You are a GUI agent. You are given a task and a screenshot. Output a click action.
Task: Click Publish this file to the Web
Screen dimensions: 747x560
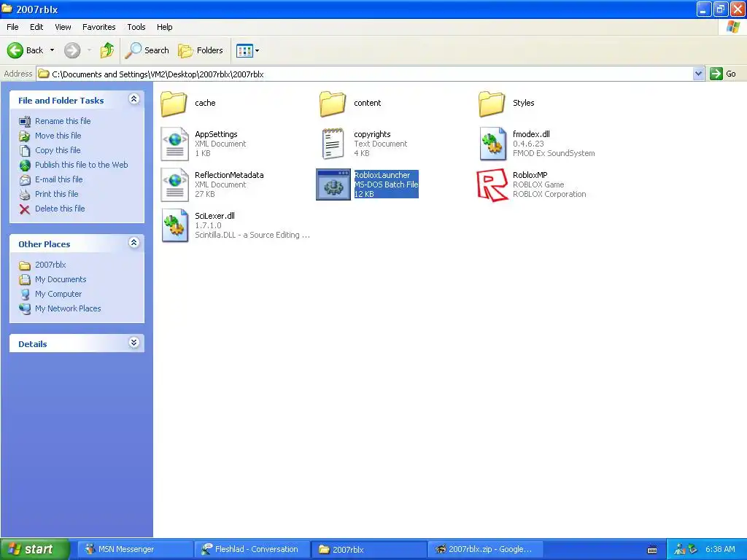[82, 165]
